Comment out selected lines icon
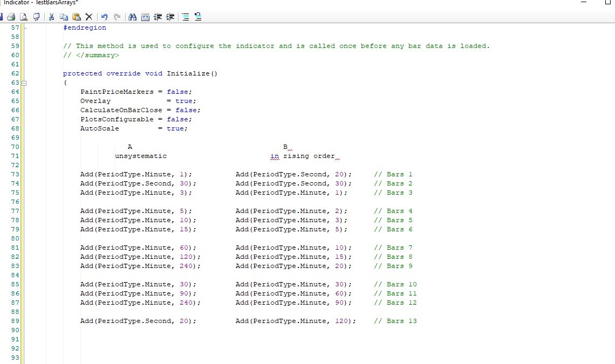 click(186, 17)
